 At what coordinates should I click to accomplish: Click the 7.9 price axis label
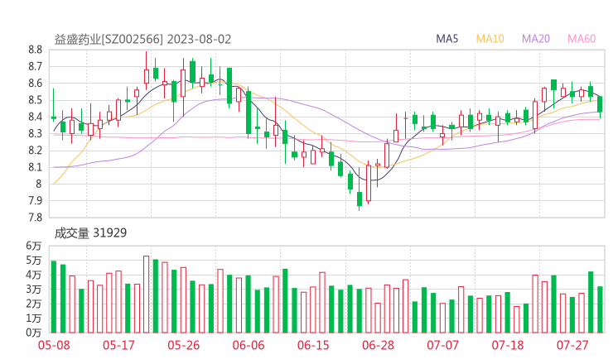pos(35,201)
